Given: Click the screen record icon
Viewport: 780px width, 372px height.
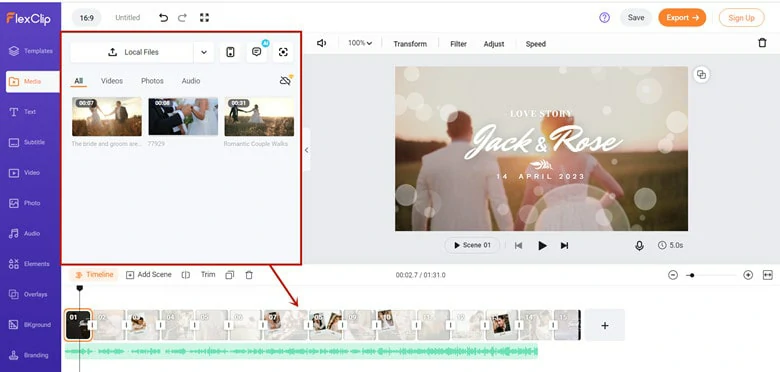Looking at the screenshot, I should coord(283,52).
